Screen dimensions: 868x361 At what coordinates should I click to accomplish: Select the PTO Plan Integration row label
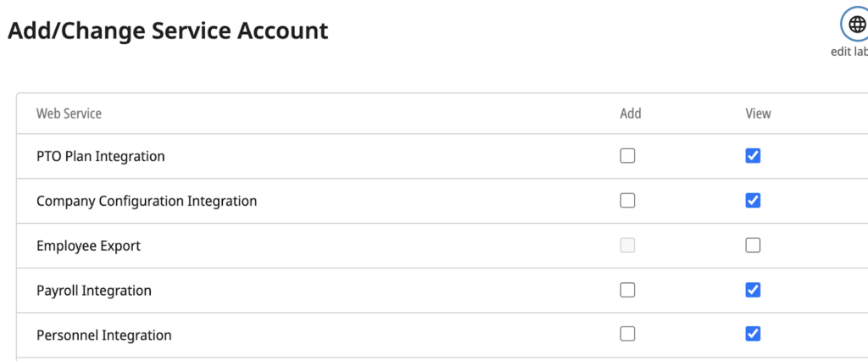[x=100, y=156]
